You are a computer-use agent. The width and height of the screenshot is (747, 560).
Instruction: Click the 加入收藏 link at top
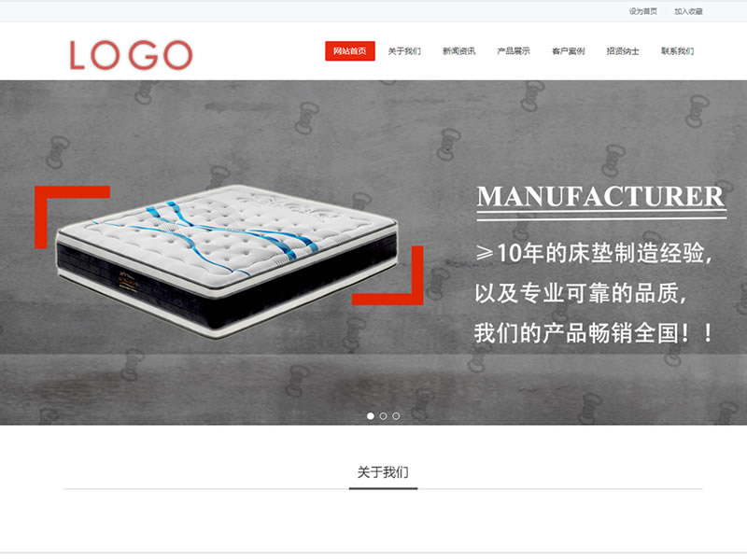click(688, 11)
